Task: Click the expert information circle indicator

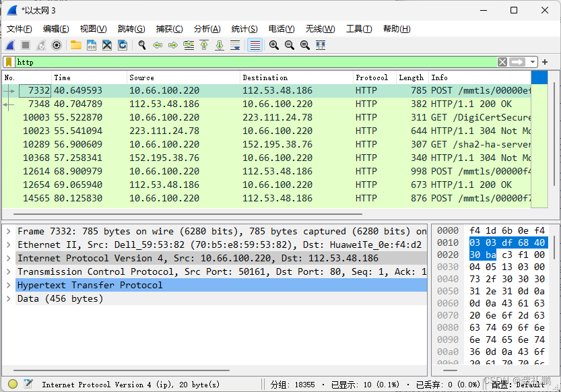Action: pyautogui.click(x=13, y=384)
